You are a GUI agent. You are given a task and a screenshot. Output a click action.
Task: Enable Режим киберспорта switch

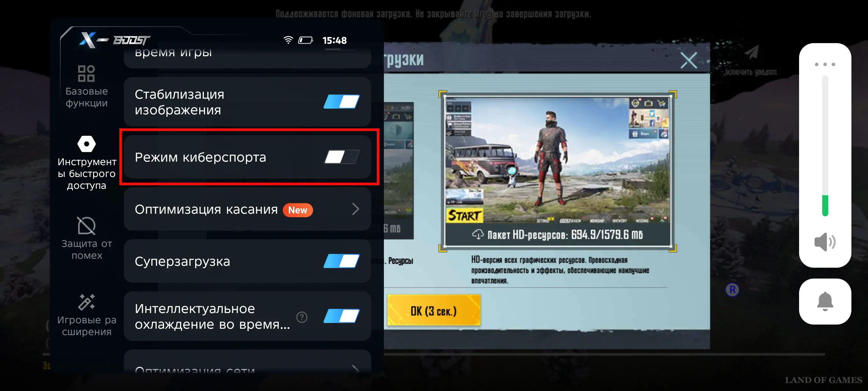tap(341, 157)
